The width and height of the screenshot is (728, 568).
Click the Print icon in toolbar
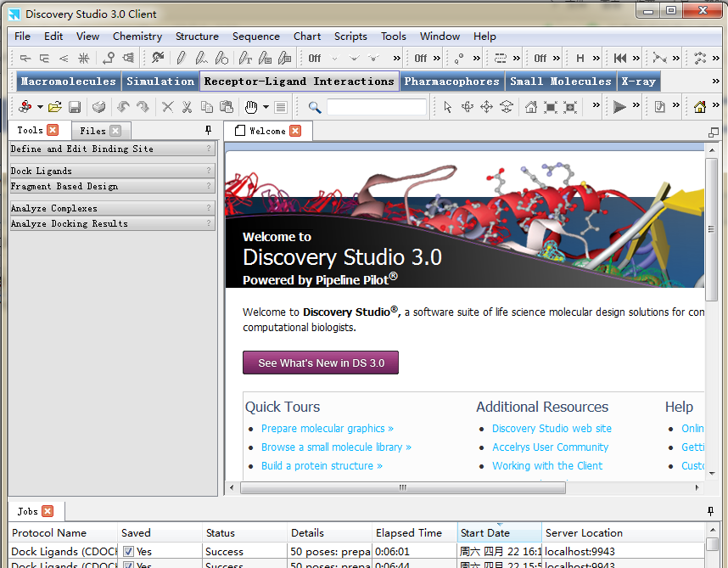[99, 107]
